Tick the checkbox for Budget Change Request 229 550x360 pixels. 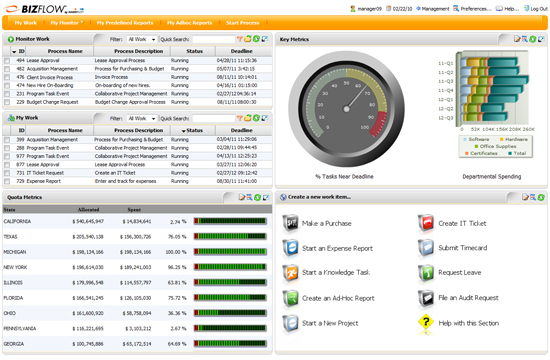[7, 102]
